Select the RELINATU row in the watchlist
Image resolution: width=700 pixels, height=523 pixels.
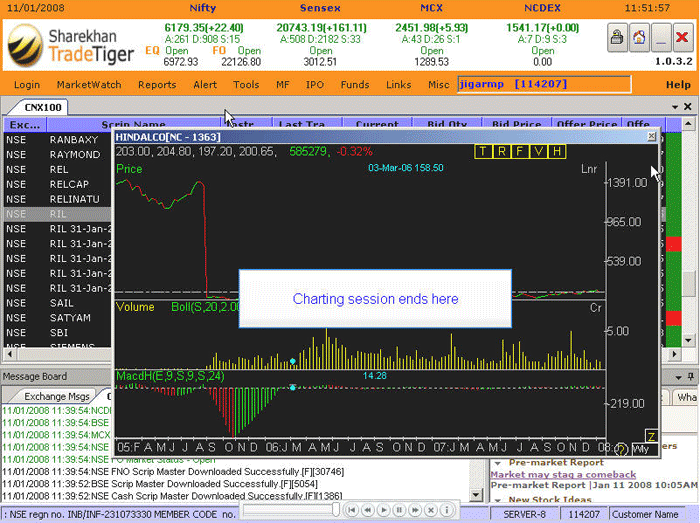pyautogui.click(x=57, y=199)
